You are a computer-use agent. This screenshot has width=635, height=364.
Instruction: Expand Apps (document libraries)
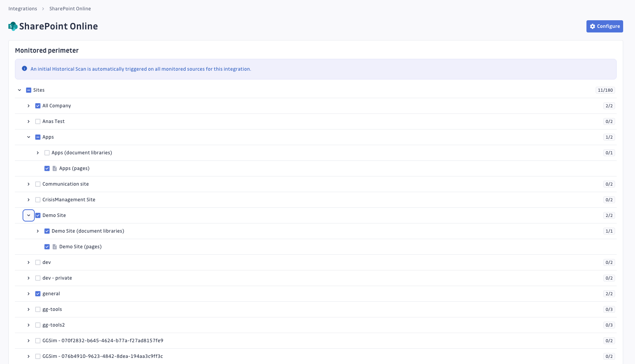[x=38, y=153]
